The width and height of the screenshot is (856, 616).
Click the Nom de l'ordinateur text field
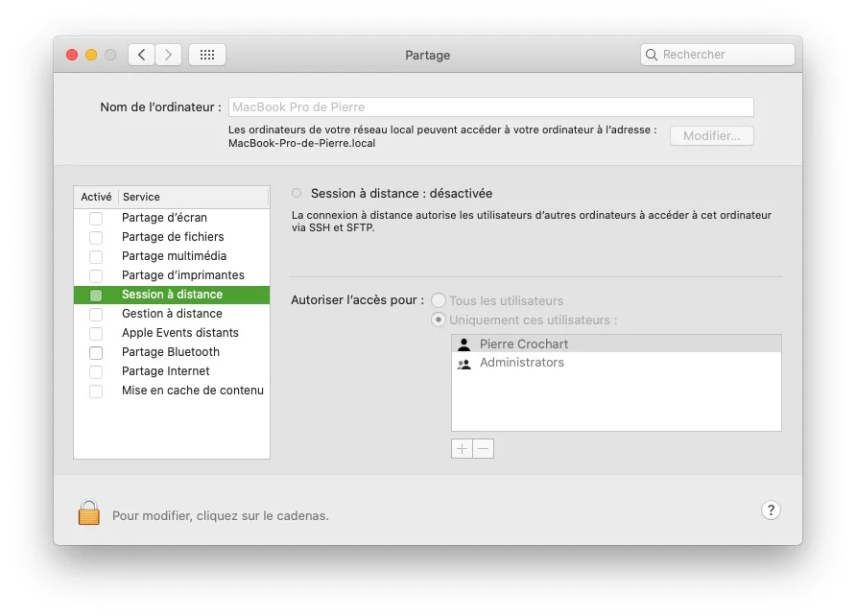490,107
